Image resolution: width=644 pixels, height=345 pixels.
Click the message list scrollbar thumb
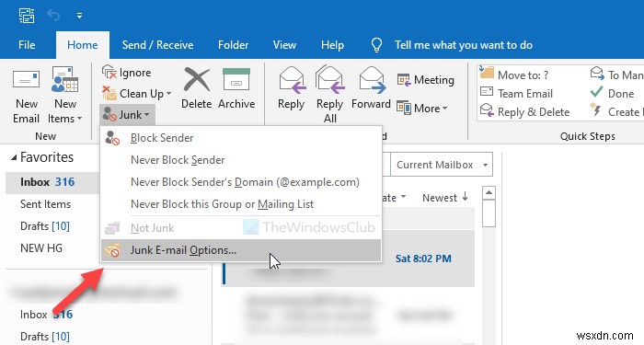[489, 213]
